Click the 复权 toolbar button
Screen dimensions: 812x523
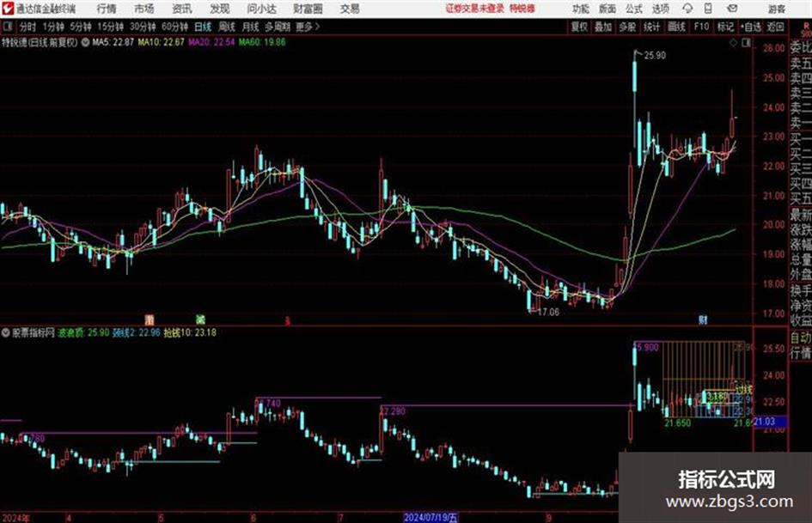(x=579, y=27)
